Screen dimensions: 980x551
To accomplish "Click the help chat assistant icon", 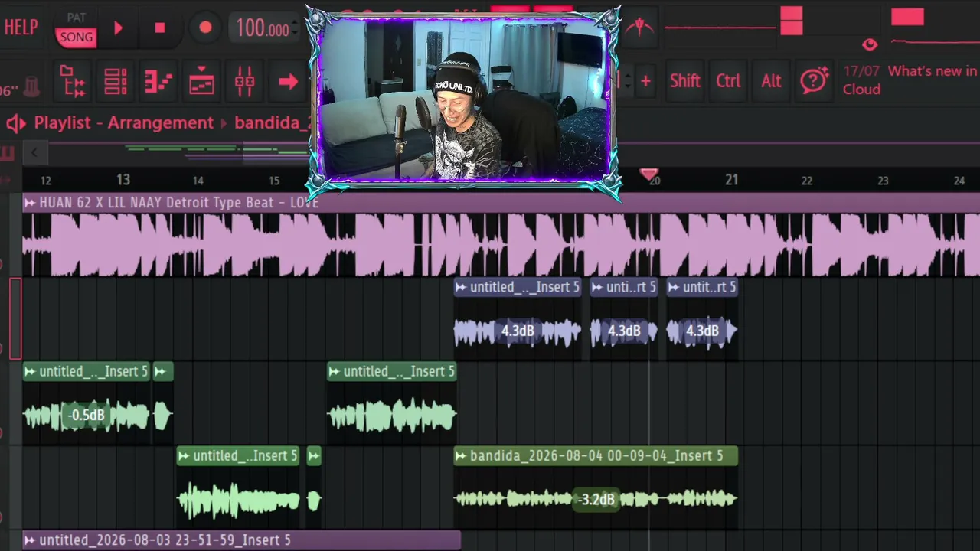I will tap(814, 80).
